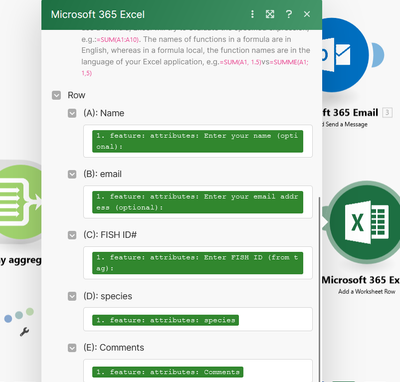This screenshot has width=400, height=382.
Task: Click the 'Enter your name (optional)' mapped tag
Action: click(x=198, y=141)
